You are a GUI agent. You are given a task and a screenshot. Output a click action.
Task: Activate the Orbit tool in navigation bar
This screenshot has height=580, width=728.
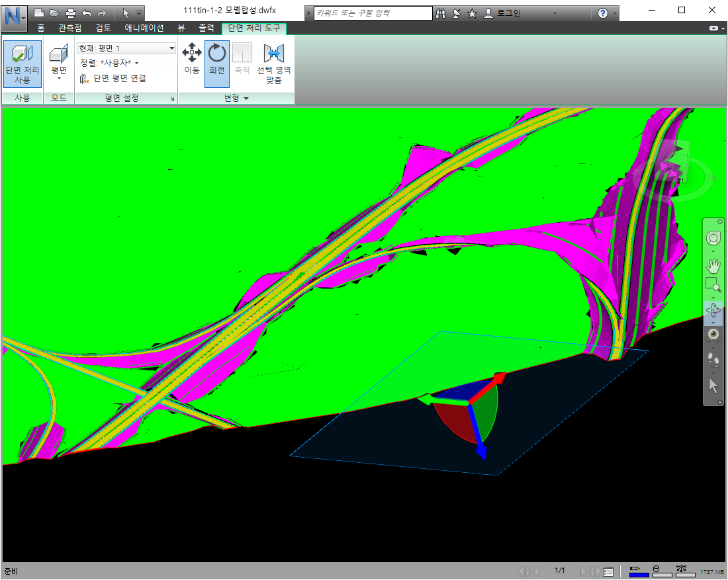tap(713, 310)
